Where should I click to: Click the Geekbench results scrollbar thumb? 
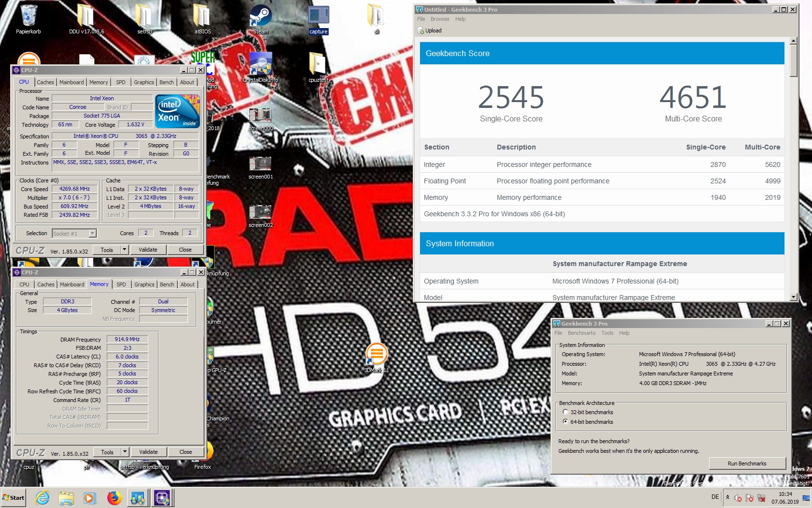(793, 60)
